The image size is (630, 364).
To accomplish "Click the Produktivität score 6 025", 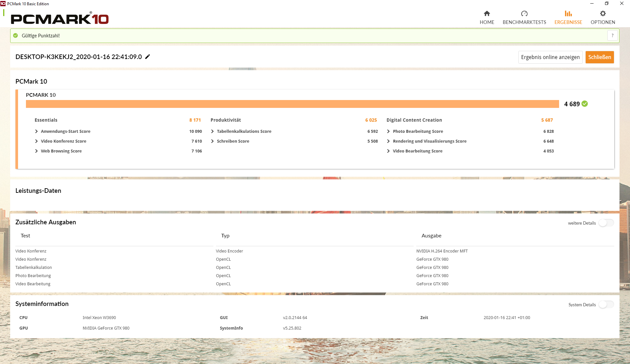I will tap(371, 120).
